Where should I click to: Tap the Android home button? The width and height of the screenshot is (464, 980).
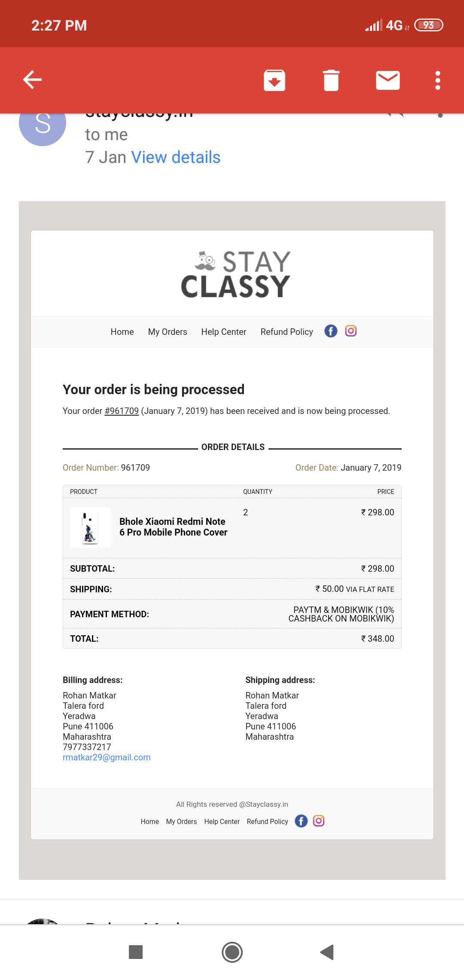pyautogui.click(x=232, y=952)
